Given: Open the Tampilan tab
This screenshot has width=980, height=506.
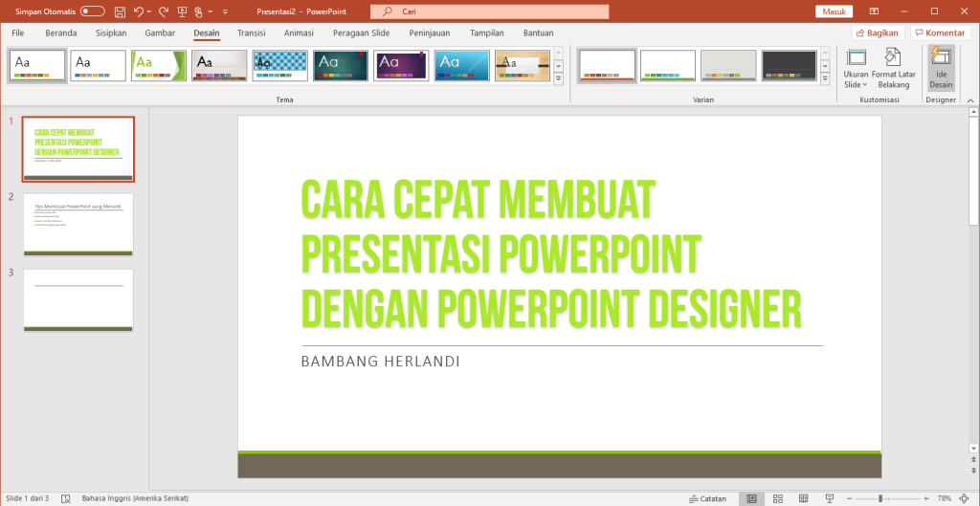Looking at the screenshot, I should [x=487, y=33].
